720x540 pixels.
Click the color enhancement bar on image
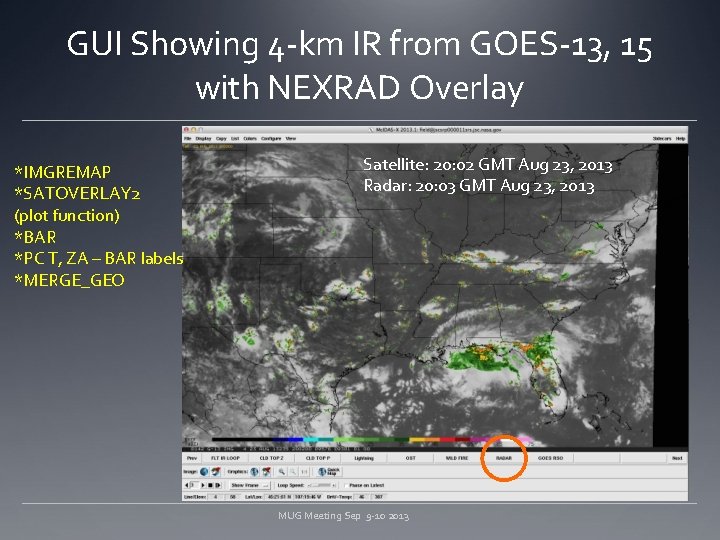click(x=372, y=439)
